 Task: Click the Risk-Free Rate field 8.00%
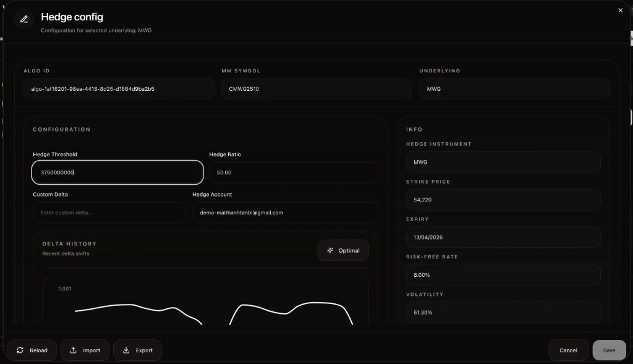point(503,275)
